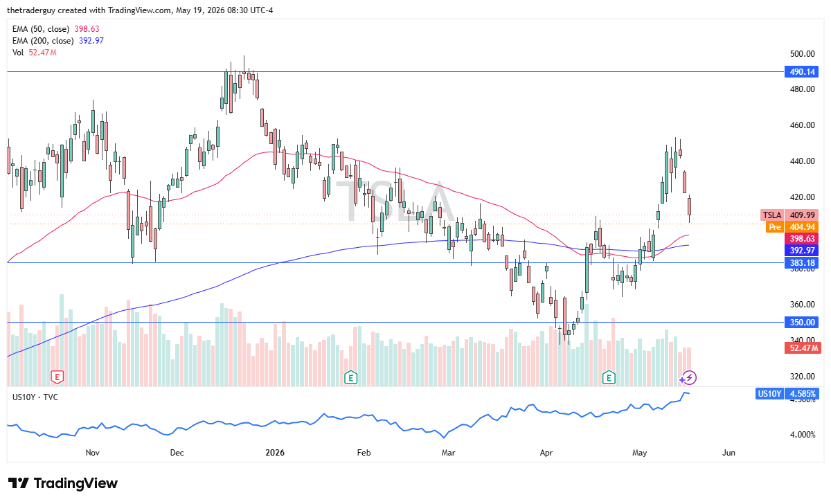The image size is (831, 504).
Task: Click the earnings E marker between 2026 and Feb
Action: [x=351, y=377]
